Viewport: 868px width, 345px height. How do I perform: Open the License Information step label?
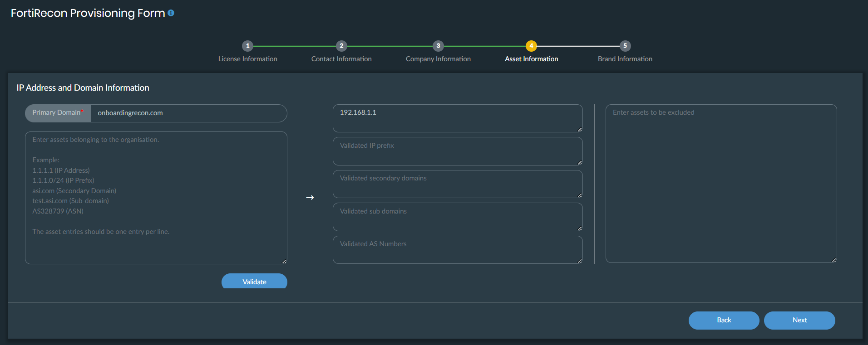247,59
